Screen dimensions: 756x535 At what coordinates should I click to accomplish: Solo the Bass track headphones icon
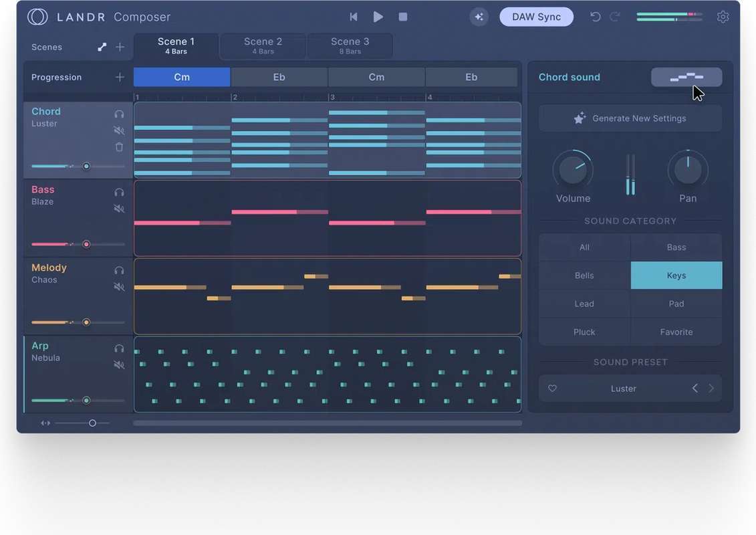click(119, 193)
